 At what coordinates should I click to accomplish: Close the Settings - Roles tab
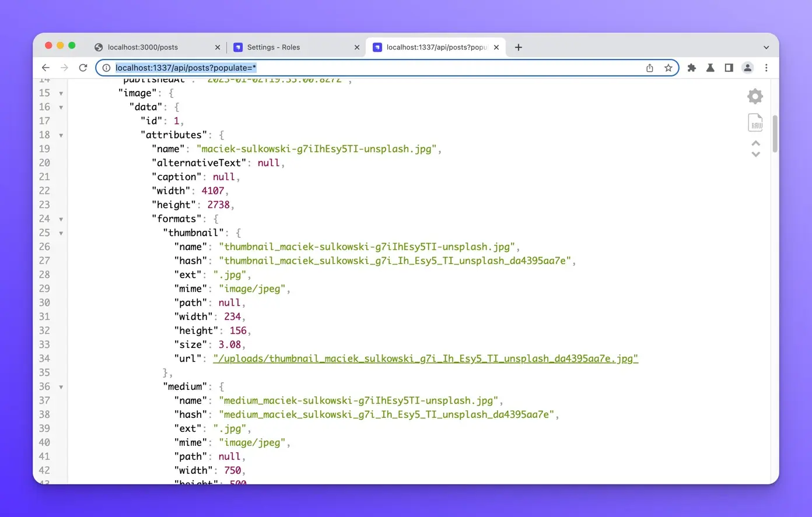click(x=357, y=47)
